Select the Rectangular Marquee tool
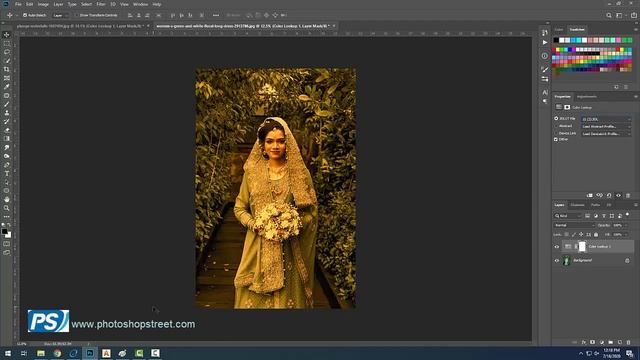 tap(7, 43)
